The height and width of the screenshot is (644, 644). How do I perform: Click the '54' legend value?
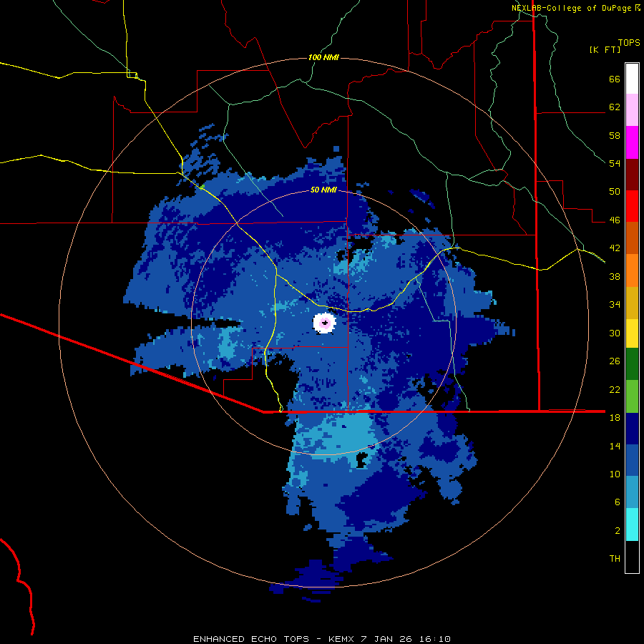[x=615, y=163]
